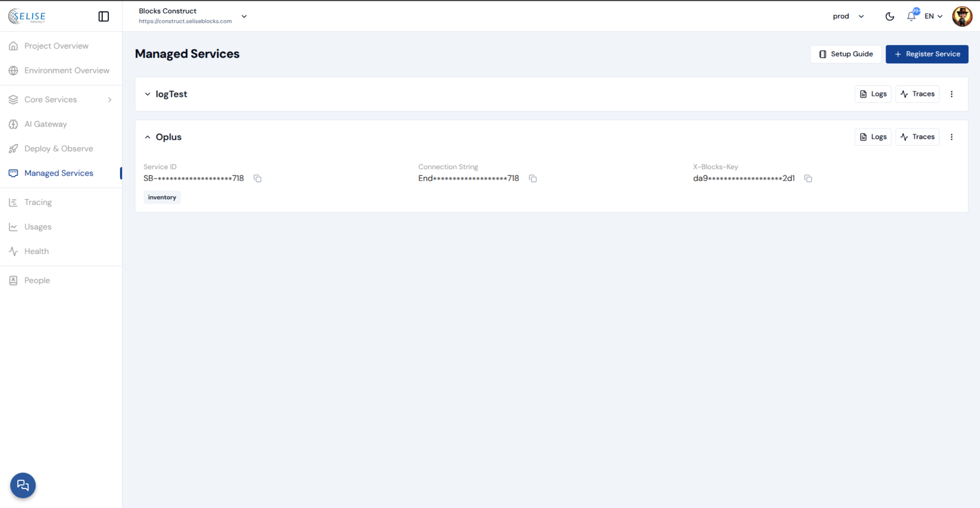This screenshot has height=508, width=980.
Task: Open the chat support bubble
Action: tap(23, 485)
